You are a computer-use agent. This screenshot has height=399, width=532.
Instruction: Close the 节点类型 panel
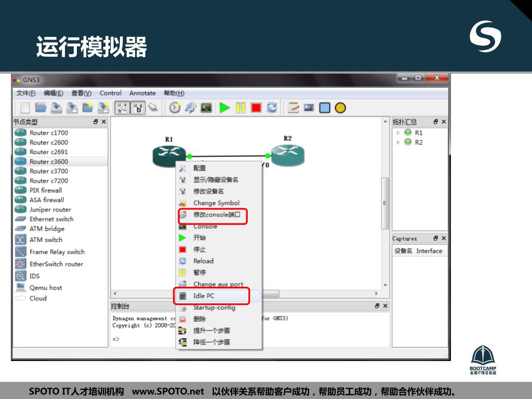[104, 122]
